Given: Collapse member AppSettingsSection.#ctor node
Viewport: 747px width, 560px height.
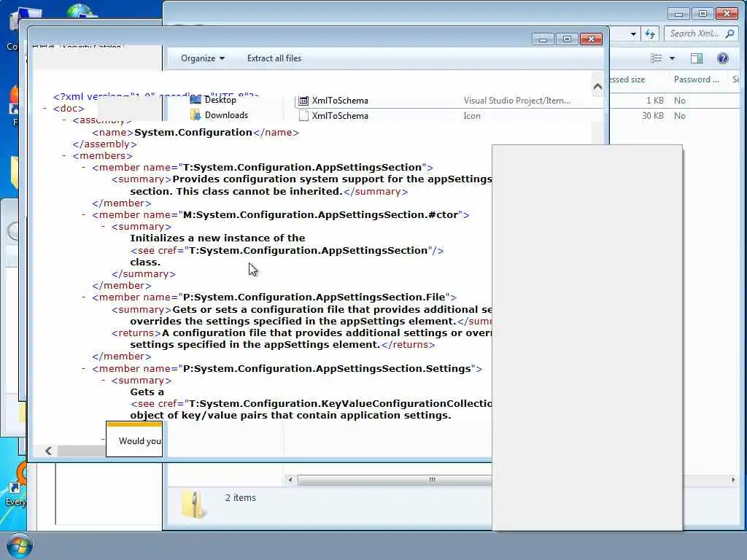Looking at the screenshot, I should click(84, 215).
